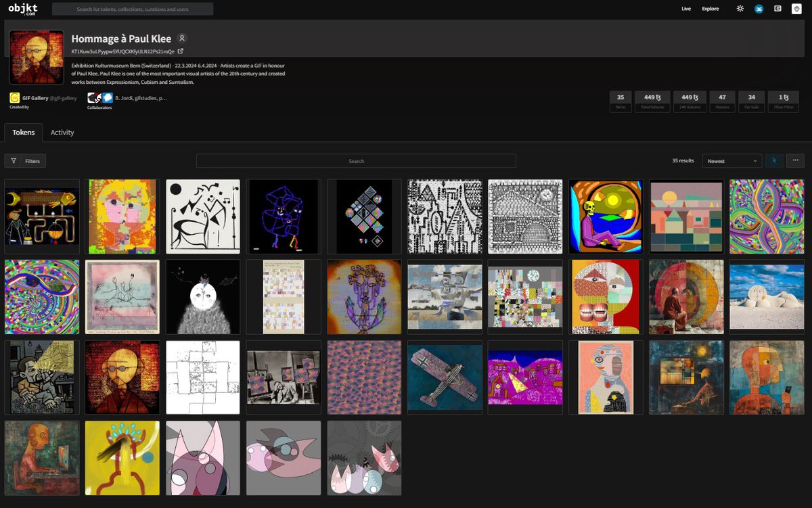Open the yellow abstract brush-stroke thumbnail
This screenshot has height=508, width=812.
pos(122,458)
